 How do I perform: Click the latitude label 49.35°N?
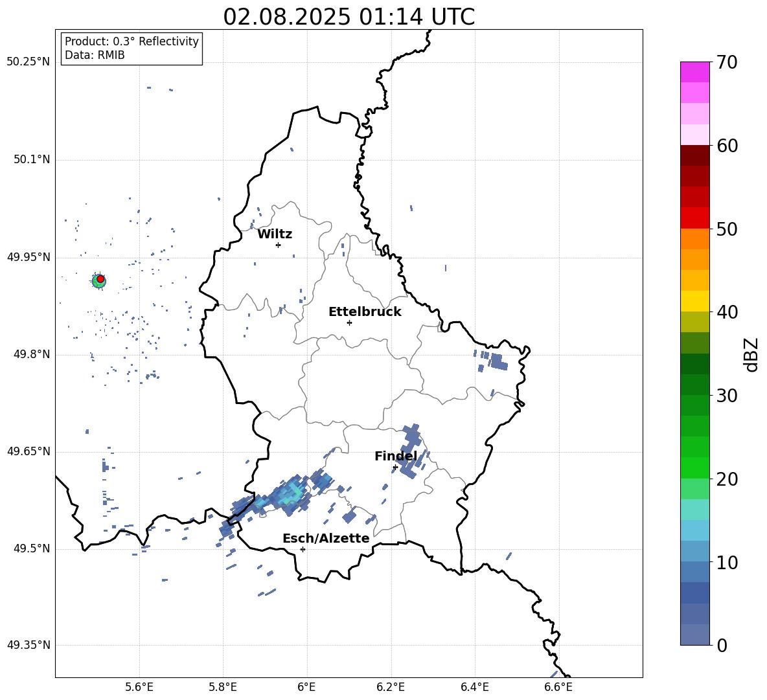tap(29, 645)
